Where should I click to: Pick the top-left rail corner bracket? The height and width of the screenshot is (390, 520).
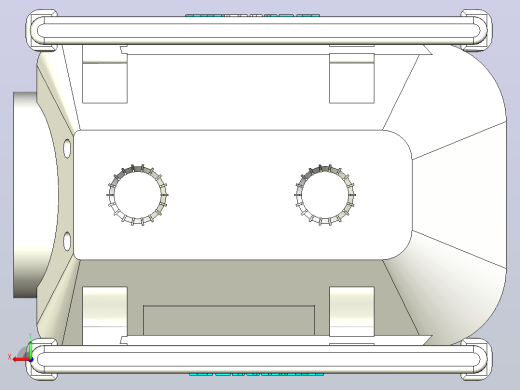pos(42,30)
